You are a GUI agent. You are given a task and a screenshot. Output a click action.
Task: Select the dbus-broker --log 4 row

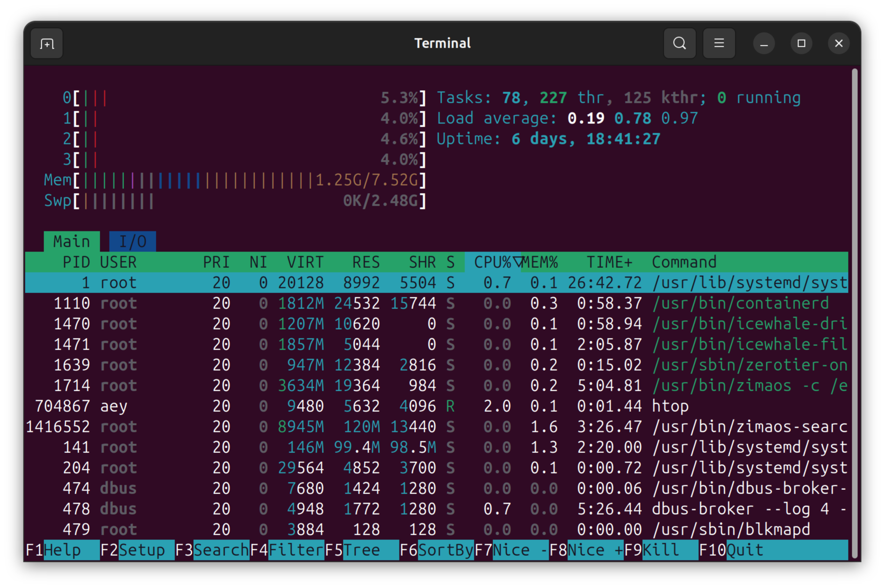point(436,509)
